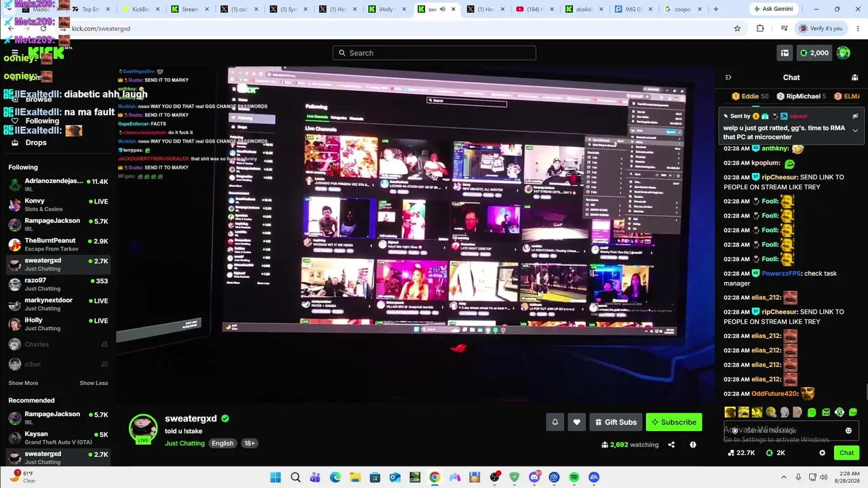Screen dimensions: 868x488
Task: Open Outlook from the taskbar
Action: point(395,477)
